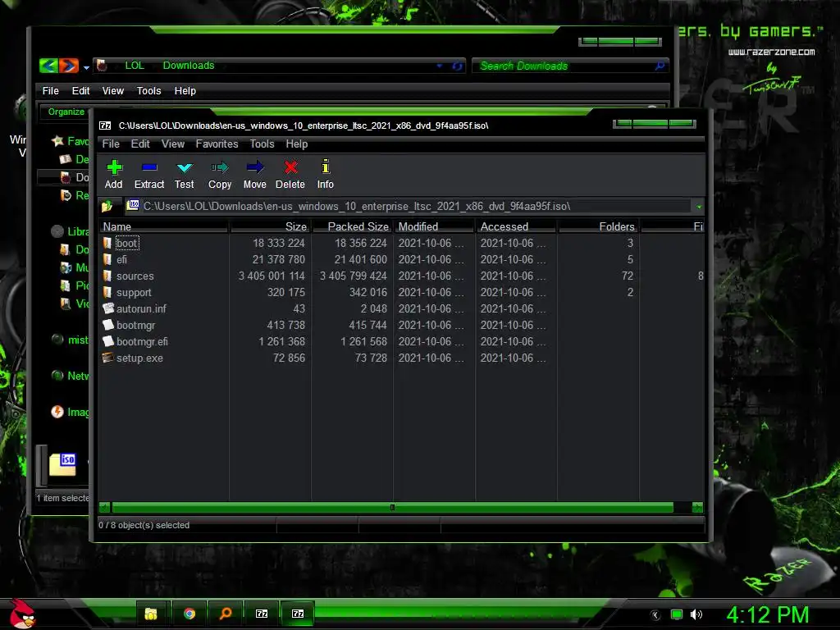The width and height of the screenshot is (840, 630).
Task: Sort by the Accessed column header
Action: tap(517, 226)
